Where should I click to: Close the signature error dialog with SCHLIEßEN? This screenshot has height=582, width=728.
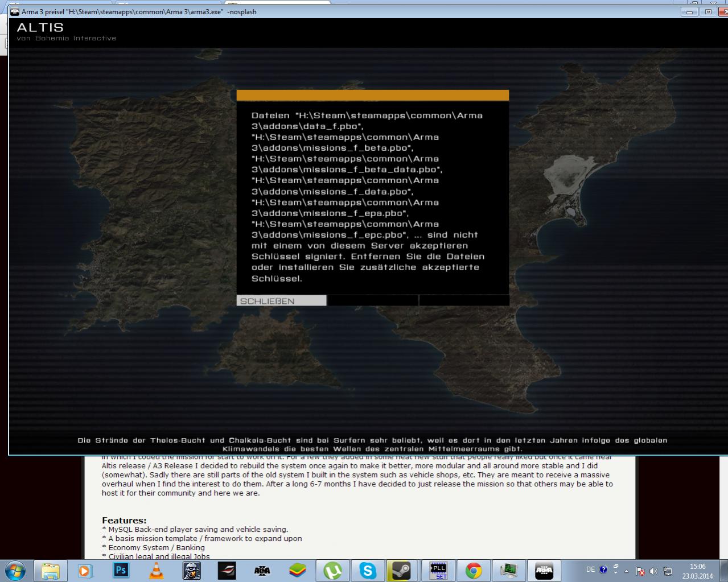tap(281, 300)
